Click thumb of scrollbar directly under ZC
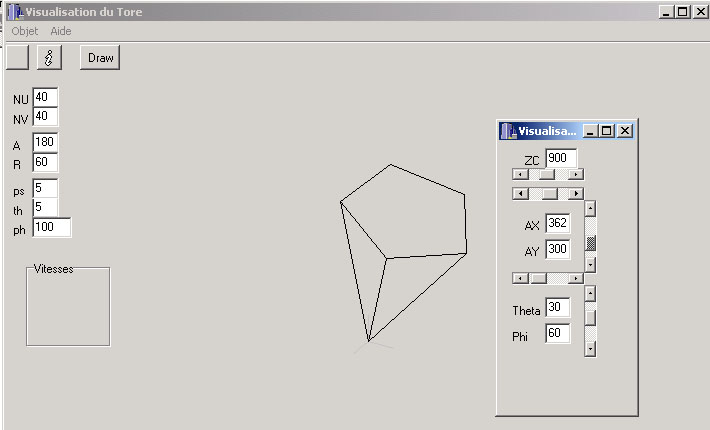Image resolution: width=710 pixels, height=430 pixels. [547, 174]
